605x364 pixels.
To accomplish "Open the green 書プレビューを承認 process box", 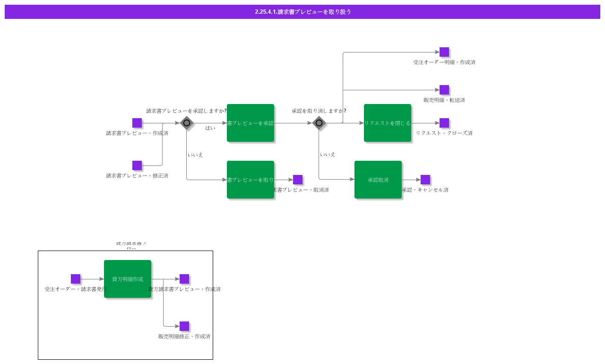I will pyautogui.click(x=251, y=123).
